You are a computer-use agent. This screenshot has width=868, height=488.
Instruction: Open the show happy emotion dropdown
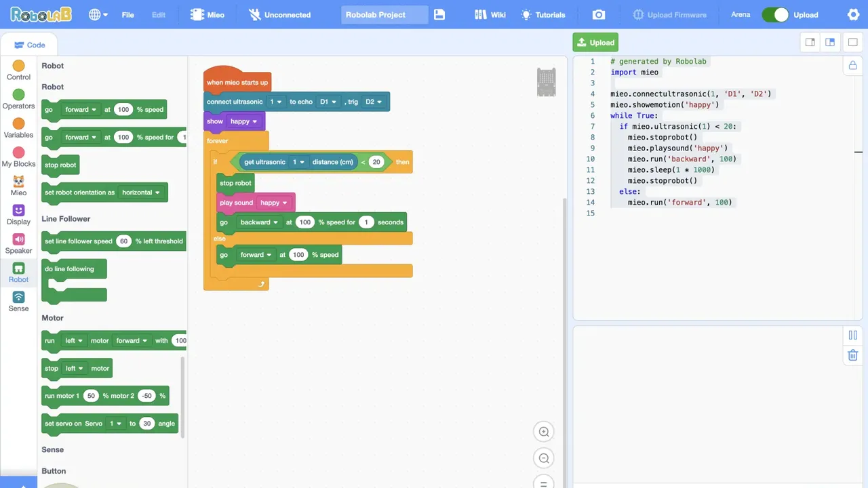point(244,121)
